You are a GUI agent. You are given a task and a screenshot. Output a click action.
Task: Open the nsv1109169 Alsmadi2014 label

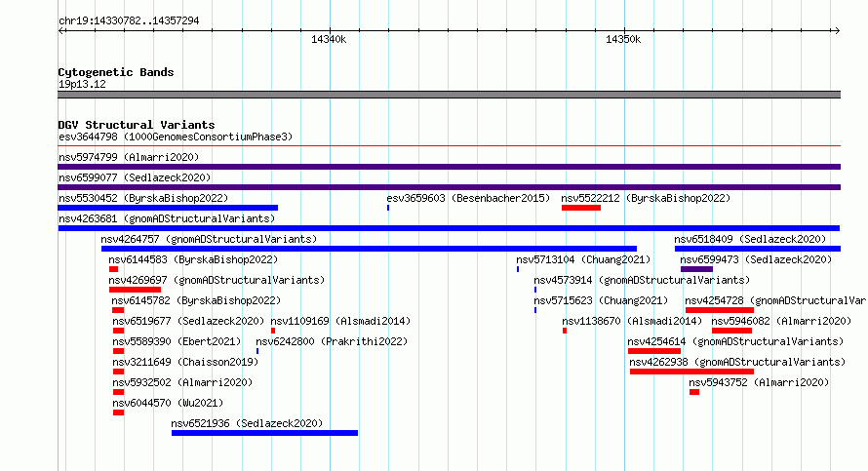(340, 321)
